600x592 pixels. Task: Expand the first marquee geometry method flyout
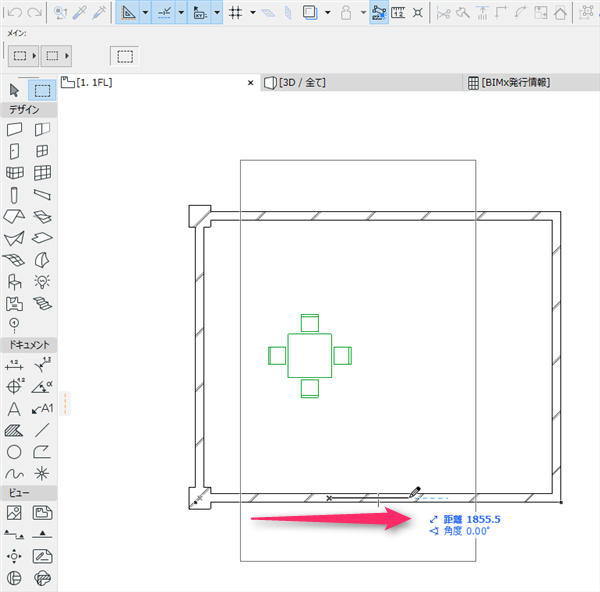[34, 56]
